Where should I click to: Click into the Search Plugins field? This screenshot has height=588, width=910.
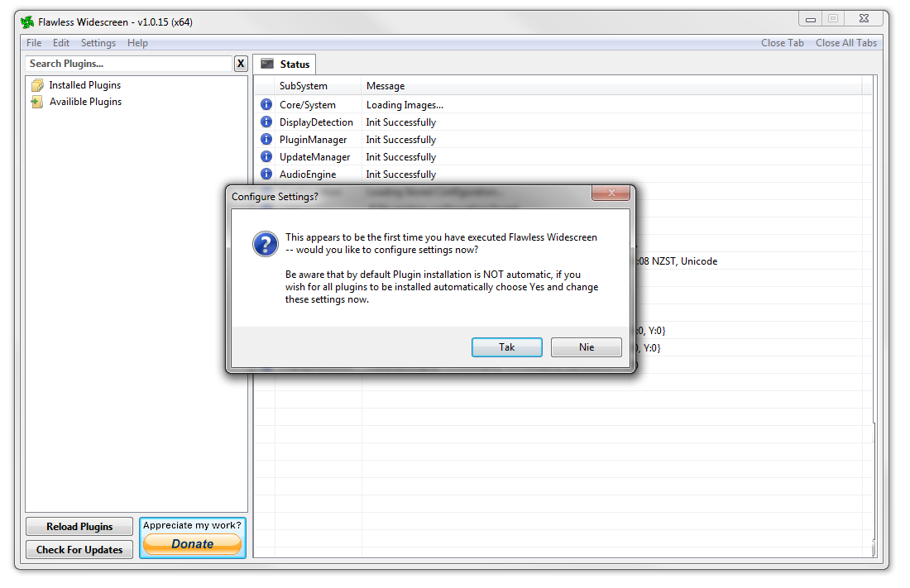coord(129,64)
